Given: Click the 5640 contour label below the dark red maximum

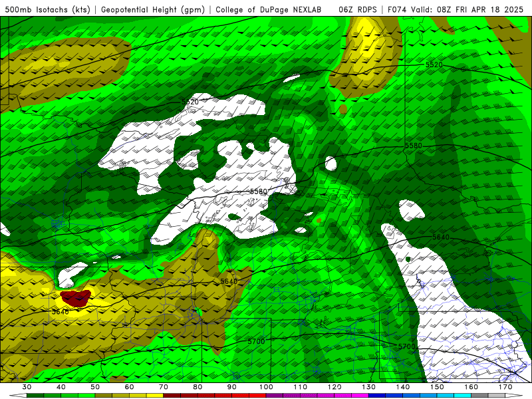Looking at the screenshot, I should tap(61, 311).
